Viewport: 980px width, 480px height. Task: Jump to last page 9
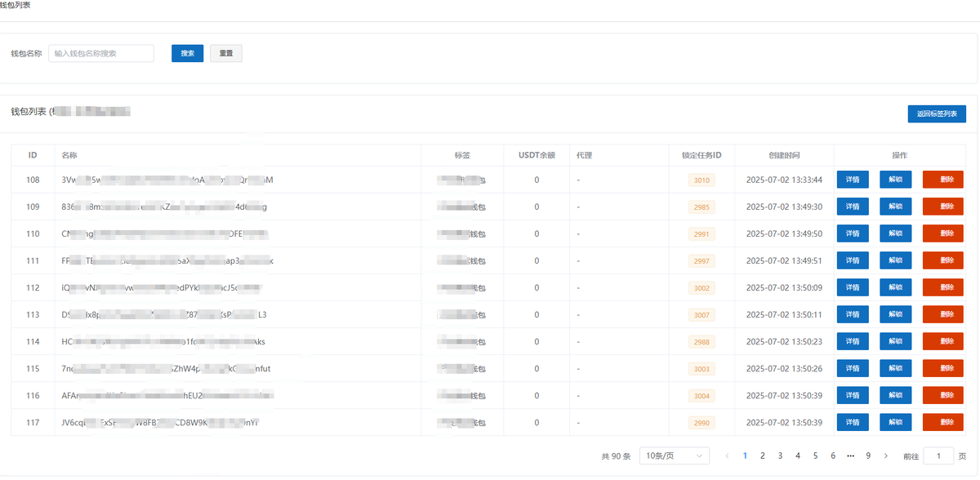point(868,456)
